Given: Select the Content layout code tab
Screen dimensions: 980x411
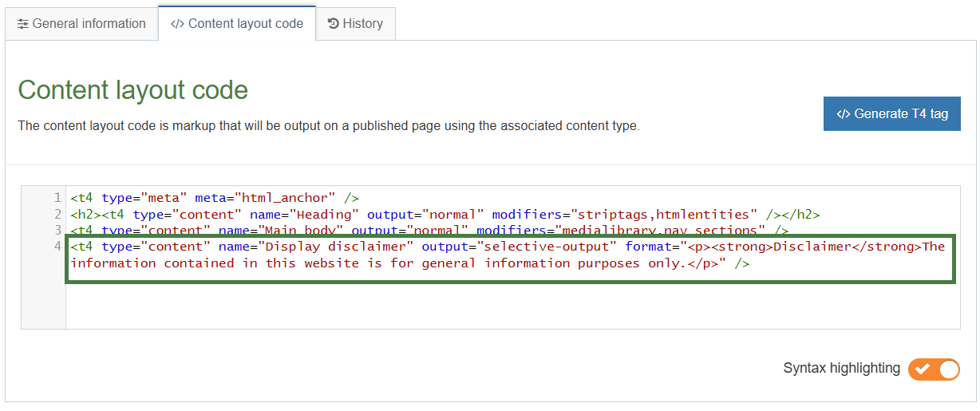Looking at the screenshot, I should pos(237,24).
